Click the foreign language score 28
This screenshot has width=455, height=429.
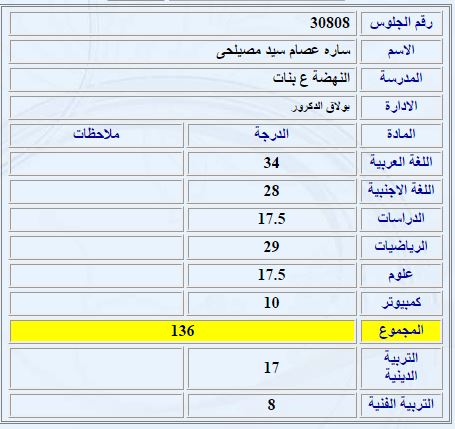271,191
